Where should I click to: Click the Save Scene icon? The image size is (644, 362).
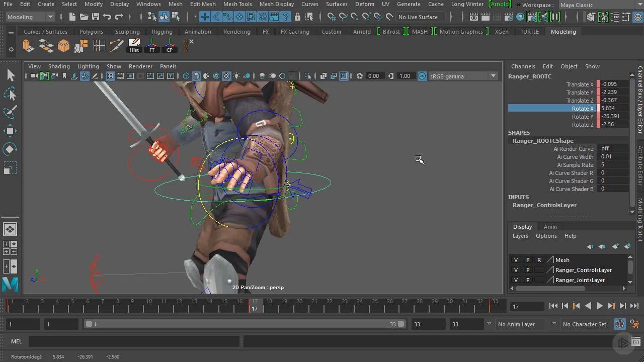96,17
